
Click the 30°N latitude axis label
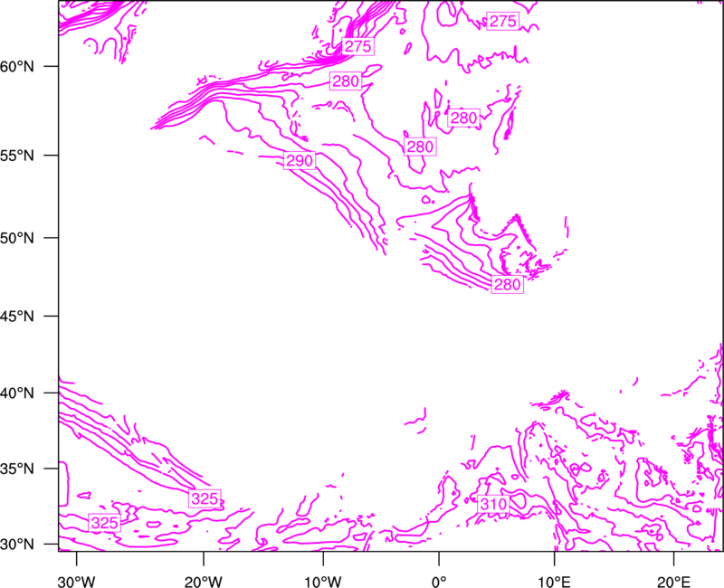17,545
